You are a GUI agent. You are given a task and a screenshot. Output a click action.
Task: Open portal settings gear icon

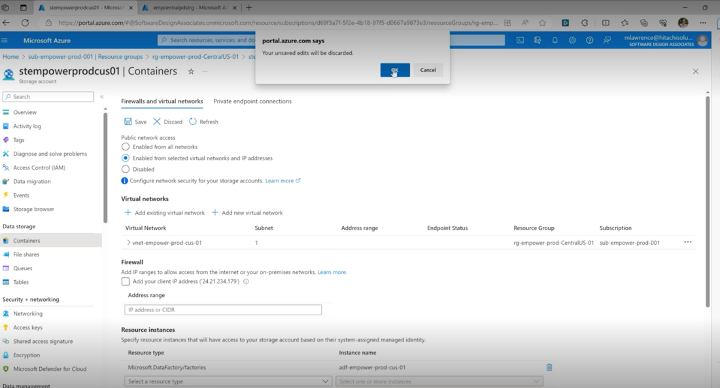(572, 40)
